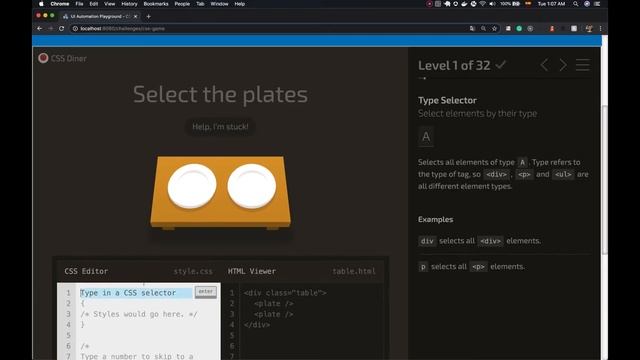Click the Select the plates heading
640x360 pixels.
pos(220,94)
